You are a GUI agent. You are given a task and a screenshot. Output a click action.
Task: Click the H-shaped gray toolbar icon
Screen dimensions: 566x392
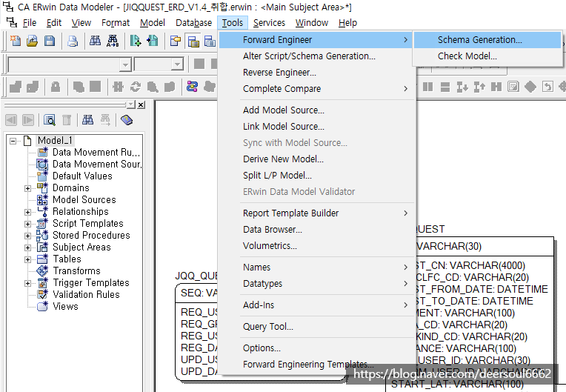click(496, 87)
